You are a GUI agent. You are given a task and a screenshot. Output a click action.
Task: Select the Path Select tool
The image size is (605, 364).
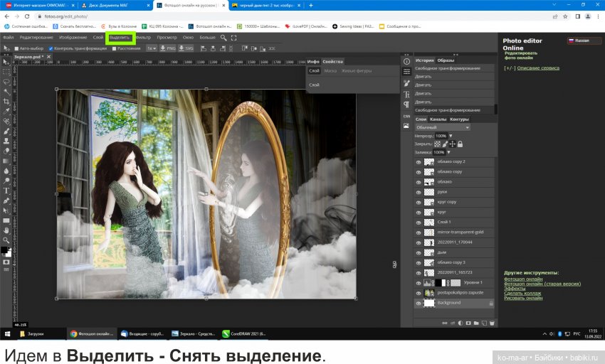coord(6,210)
